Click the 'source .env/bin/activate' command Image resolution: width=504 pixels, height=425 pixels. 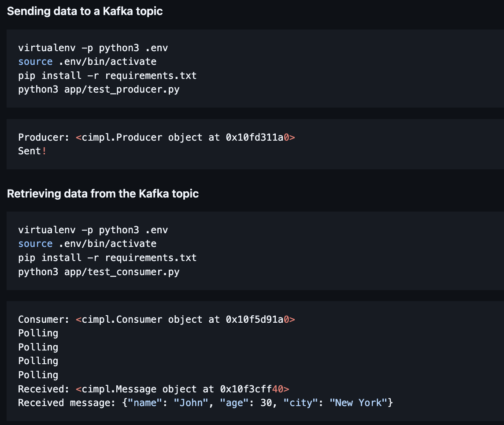point(87,61)
